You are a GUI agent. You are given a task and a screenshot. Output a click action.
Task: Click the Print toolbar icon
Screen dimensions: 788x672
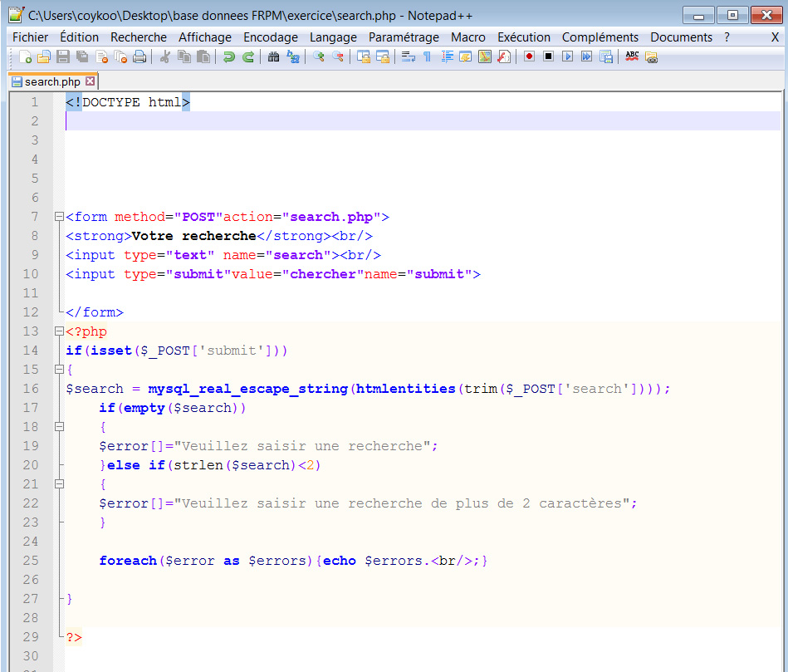(139, 56)
